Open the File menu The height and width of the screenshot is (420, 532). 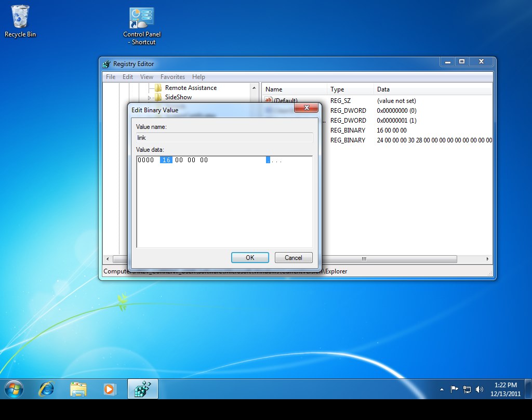[111, 77]
